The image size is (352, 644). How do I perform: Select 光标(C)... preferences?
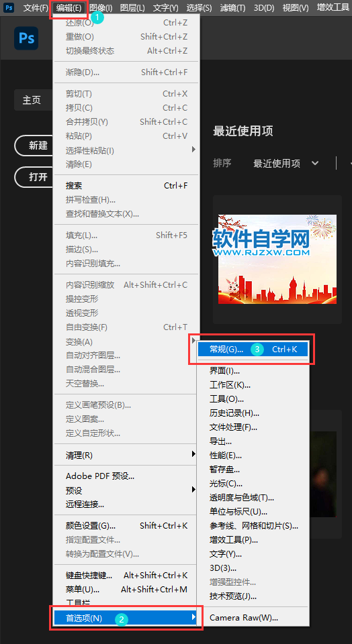pos(253,484)
